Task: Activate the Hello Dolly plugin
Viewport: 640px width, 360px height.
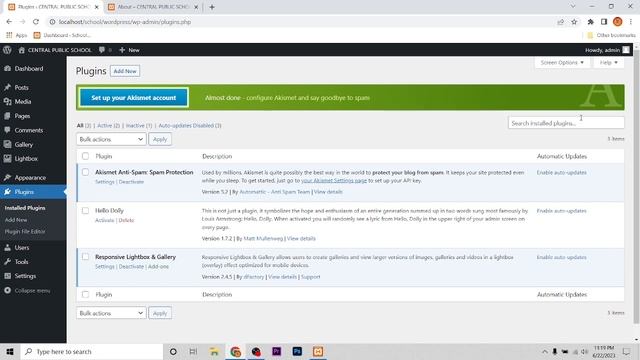Action: (104, 220)
